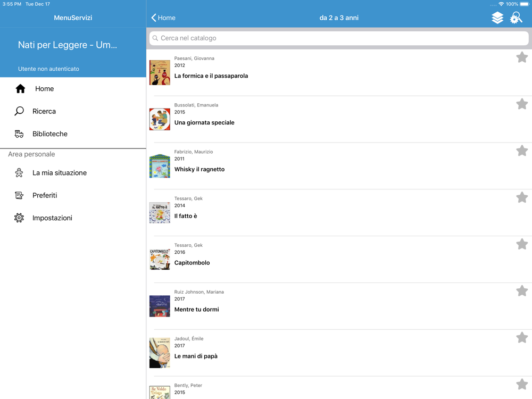Favorite Le mani di papà
This screenshot has width=532, height=399.
point(522,338)
